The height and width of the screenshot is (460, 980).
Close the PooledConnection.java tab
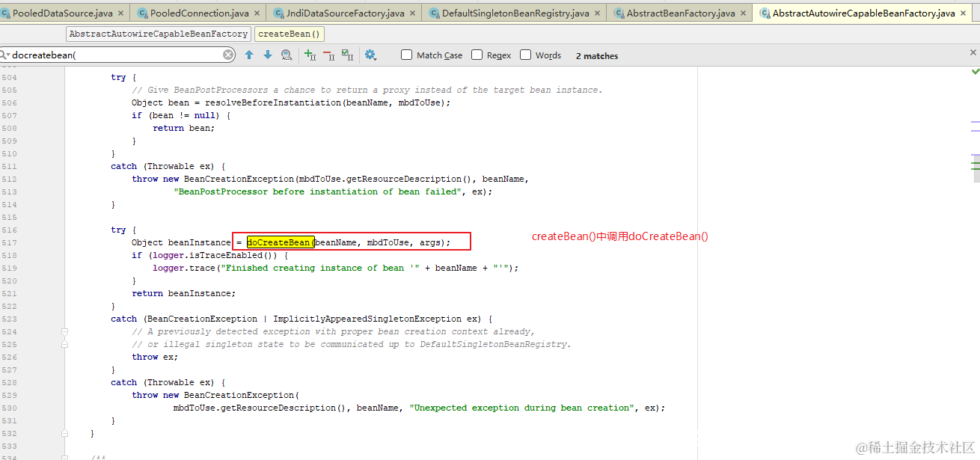pyautogui.click(x=257, y=13)
